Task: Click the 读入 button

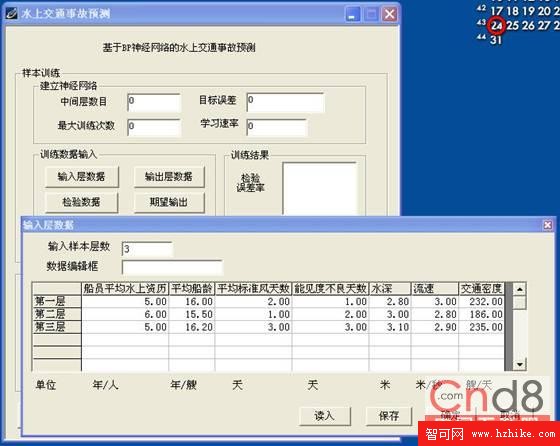Action: (x=325, y=416)
